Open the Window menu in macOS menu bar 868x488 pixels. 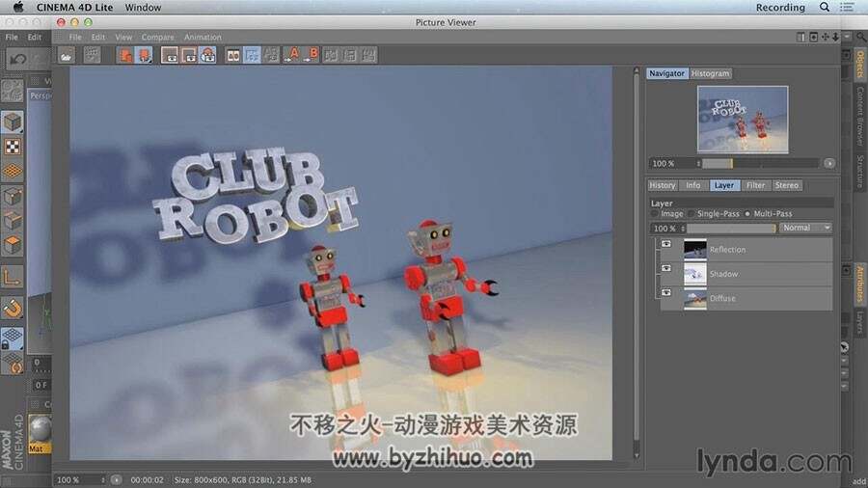(x=143, y=7)
